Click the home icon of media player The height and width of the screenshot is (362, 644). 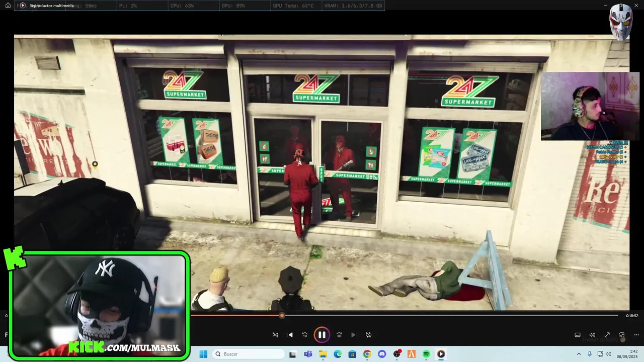pyautogui.click(x=8, y=6)
